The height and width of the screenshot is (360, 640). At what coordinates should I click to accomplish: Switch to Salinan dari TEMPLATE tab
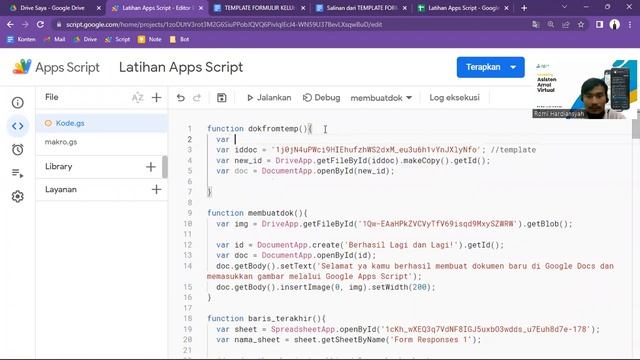point(361,8)
